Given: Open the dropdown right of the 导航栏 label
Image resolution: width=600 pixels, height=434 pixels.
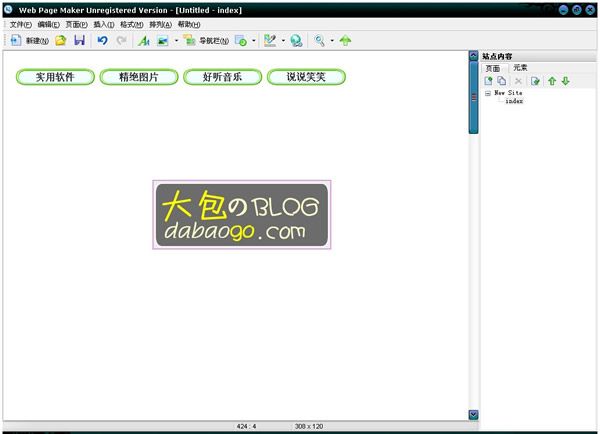Looking at the screenshot, I should coord(254,40).
